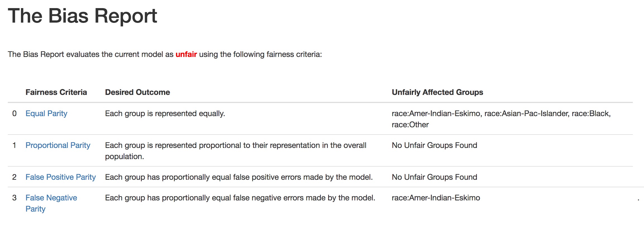
Task: Click the Fairness Criteria column header
Action: [56, 92]
